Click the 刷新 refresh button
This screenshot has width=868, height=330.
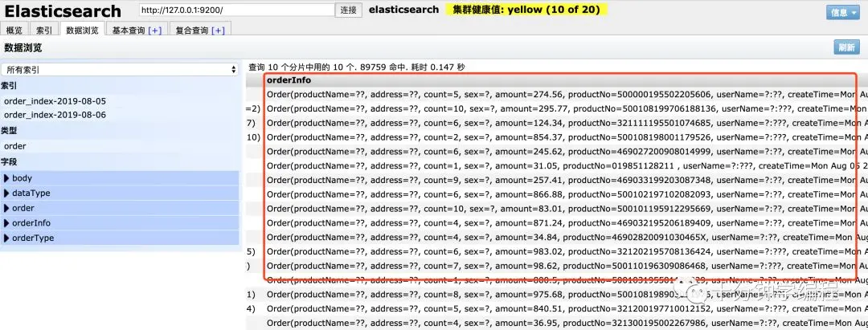pos(846,47)
